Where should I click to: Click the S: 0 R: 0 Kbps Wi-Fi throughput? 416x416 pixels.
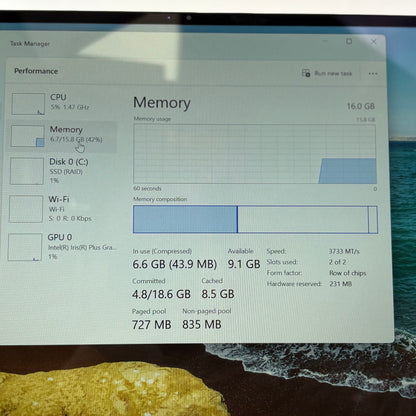70,219
